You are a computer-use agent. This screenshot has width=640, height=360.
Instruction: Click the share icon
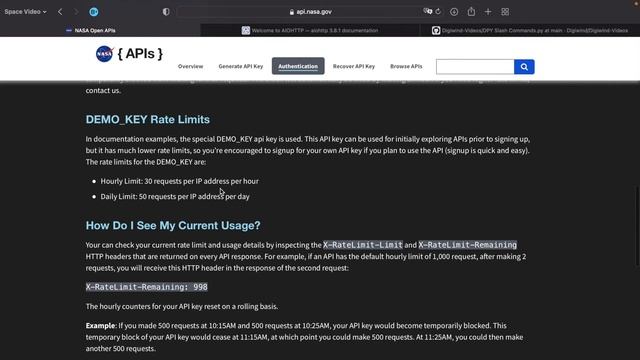(x=471, y=11)
